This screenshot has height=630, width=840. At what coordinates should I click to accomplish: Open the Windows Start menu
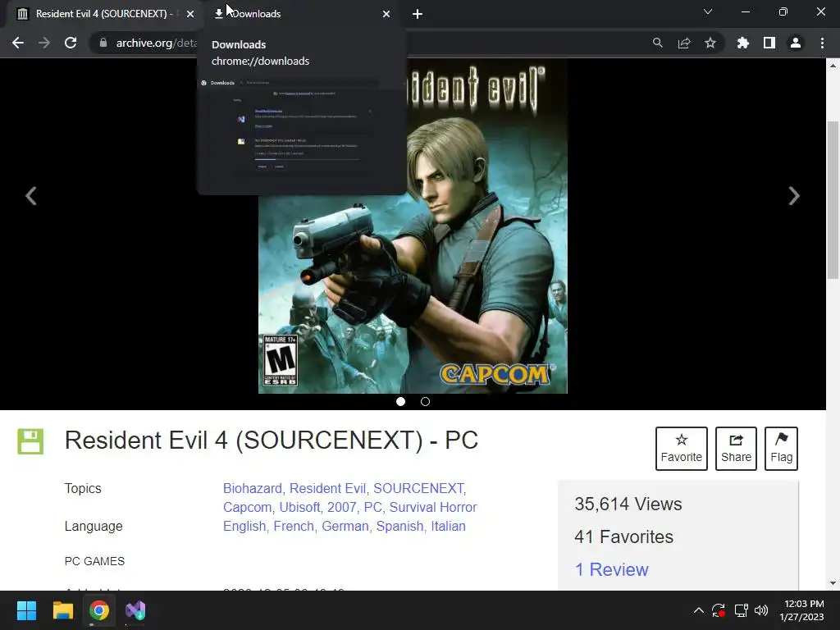point(26,610)
